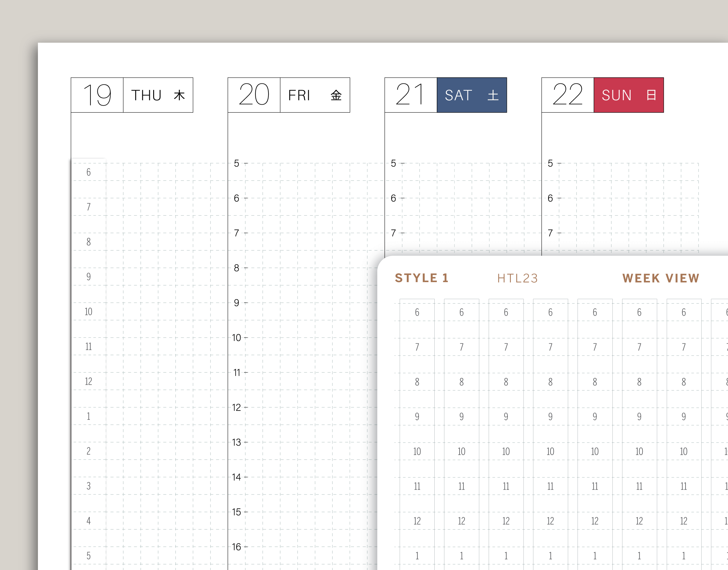Click the THU day header
Screen dimensions: 728x570
click(146, 96)
